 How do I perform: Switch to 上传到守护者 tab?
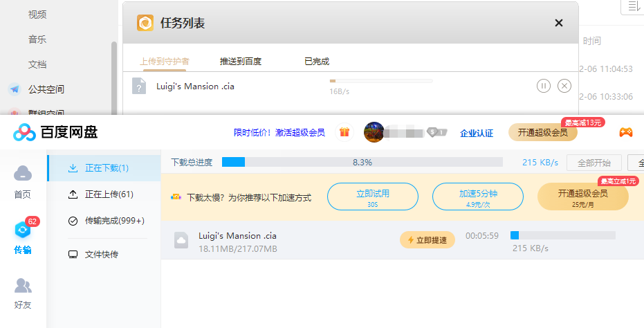(x=165, y=62)
